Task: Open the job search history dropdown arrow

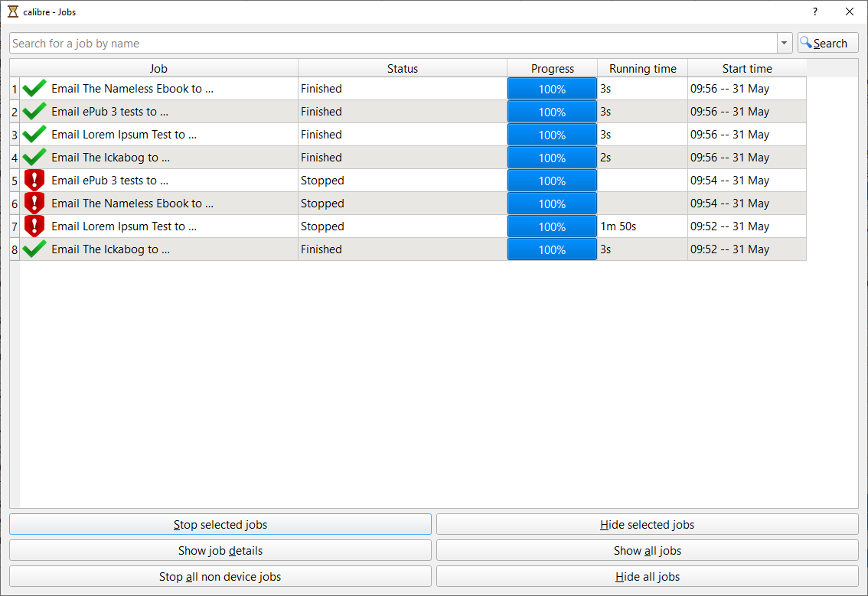Action: tap(785, 43)
